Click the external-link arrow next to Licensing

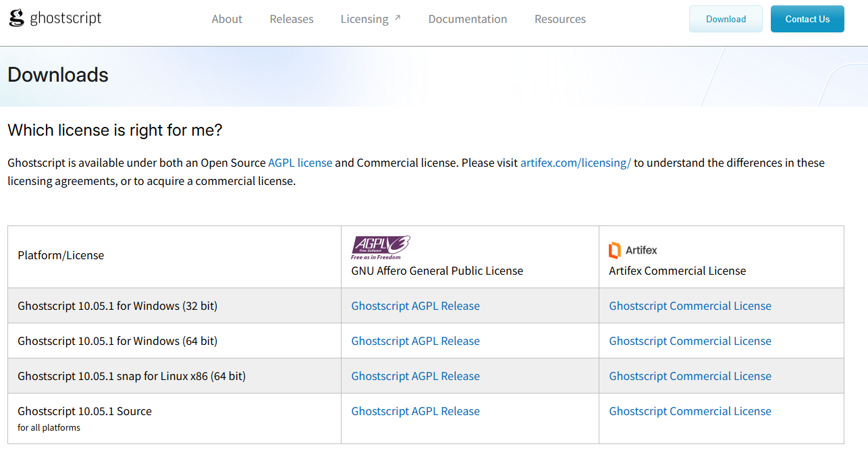tap(398, 18)
